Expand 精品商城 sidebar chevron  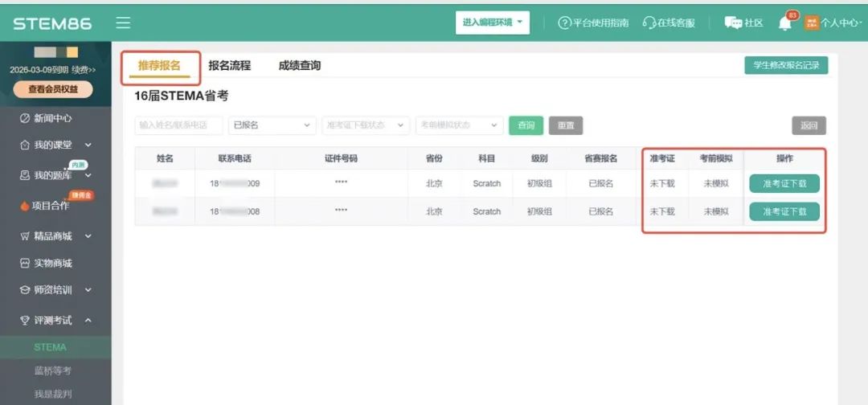coord(88,236)
